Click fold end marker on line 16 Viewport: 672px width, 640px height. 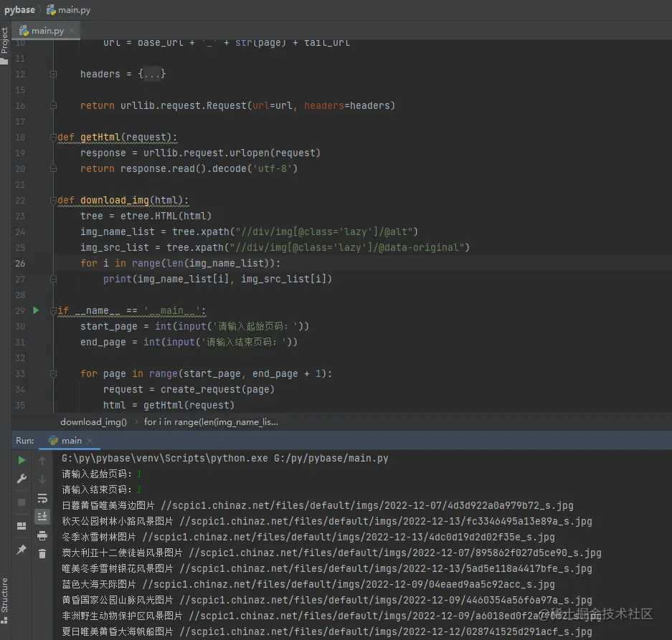click(53, 105)
